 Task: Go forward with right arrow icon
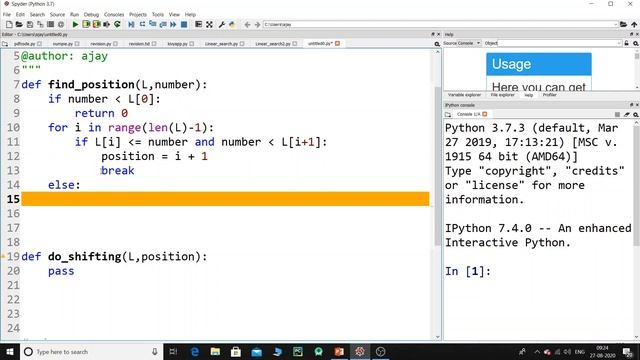tap(258, 24)
